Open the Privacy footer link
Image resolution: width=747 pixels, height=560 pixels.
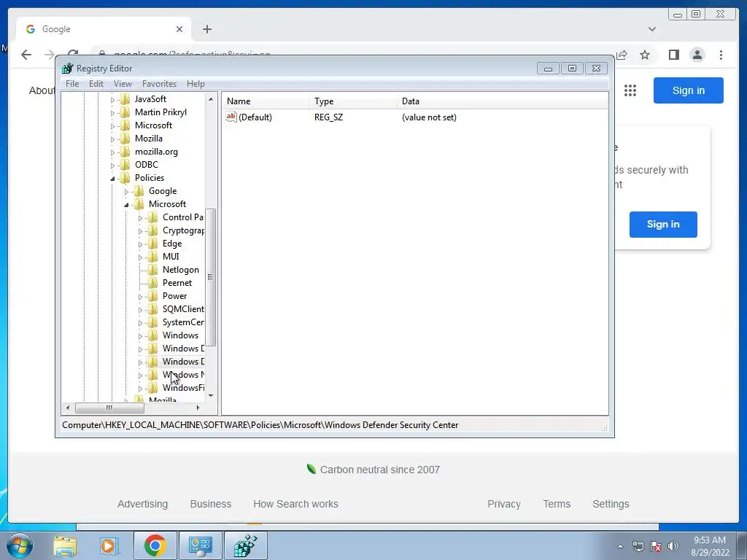[x=504, y=504]
